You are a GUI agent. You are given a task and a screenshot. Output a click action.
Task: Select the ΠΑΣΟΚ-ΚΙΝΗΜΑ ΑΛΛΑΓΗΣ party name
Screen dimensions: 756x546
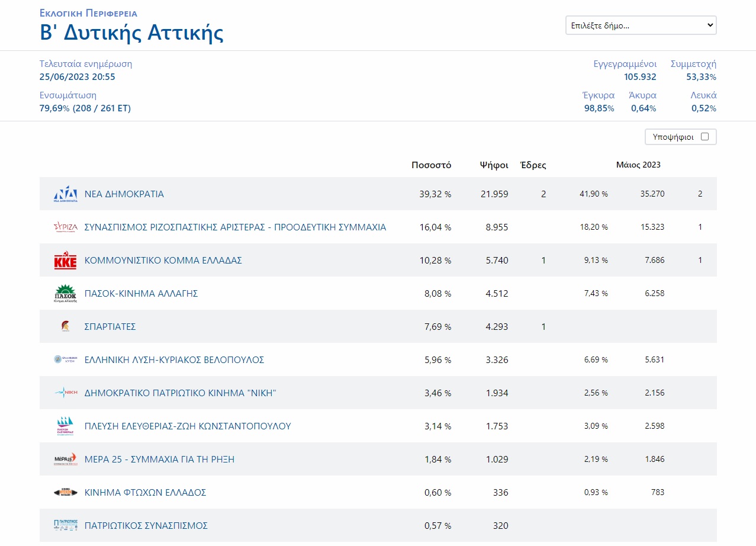tap(141, 294)
